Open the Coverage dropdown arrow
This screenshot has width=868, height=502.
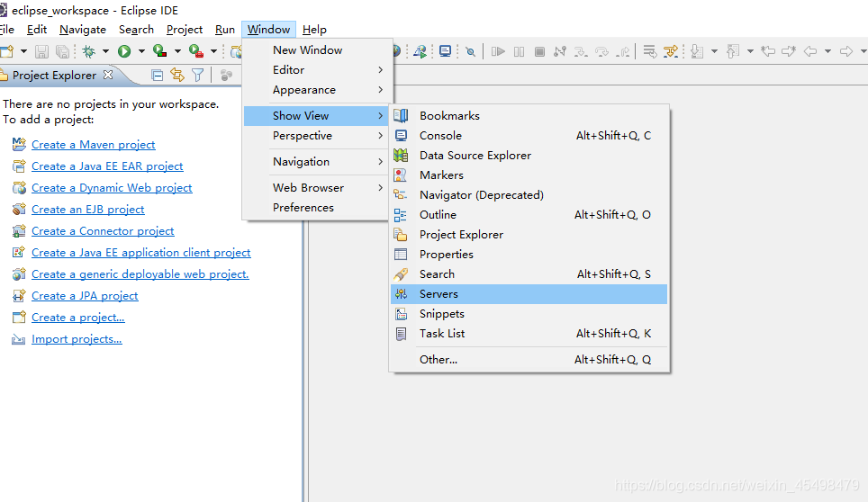coord(177,51)
